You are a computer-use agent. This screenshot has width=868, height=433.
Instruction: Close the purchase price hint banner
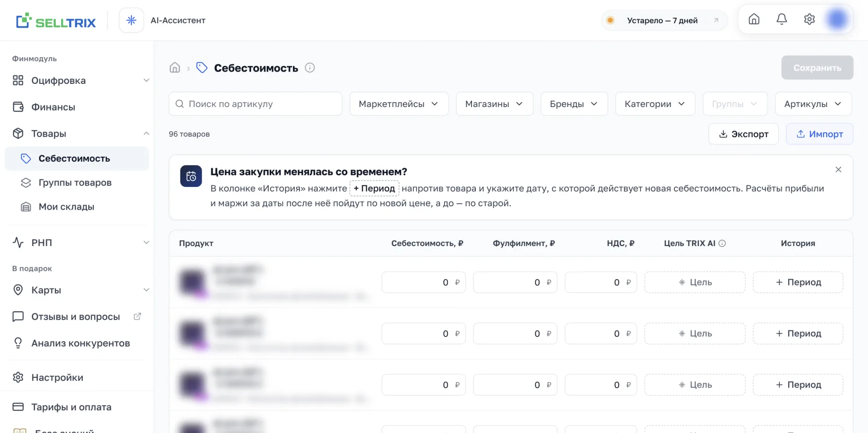coord(838,170)
